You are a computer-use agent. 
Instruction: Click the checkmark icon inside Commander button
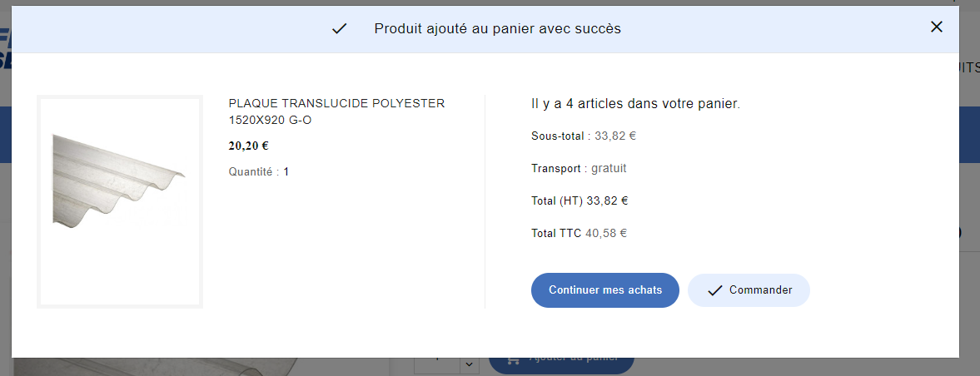click(715, 290)
